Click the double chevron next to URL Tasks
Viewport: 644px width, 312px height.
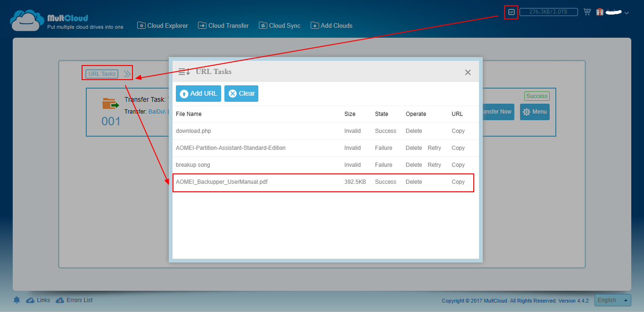tap(127, 74)
